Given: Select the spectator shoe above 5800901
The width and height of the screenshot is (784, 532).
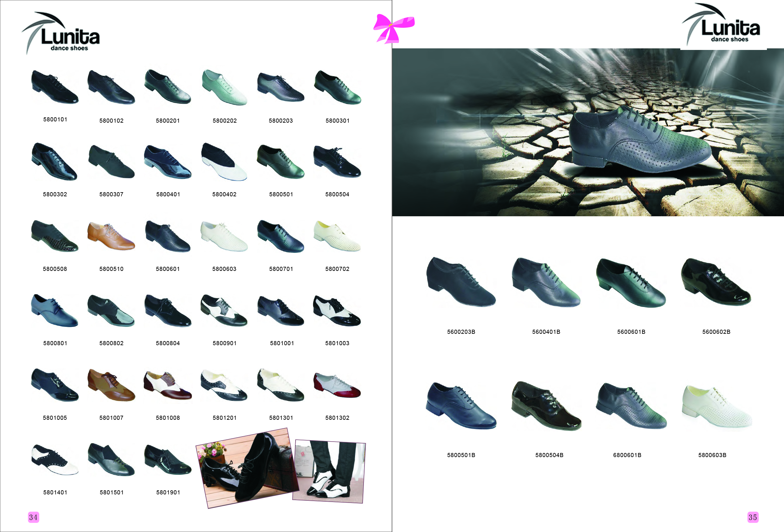Looking at the screenshot, I should pyautogui.click(x=224, y=310).
